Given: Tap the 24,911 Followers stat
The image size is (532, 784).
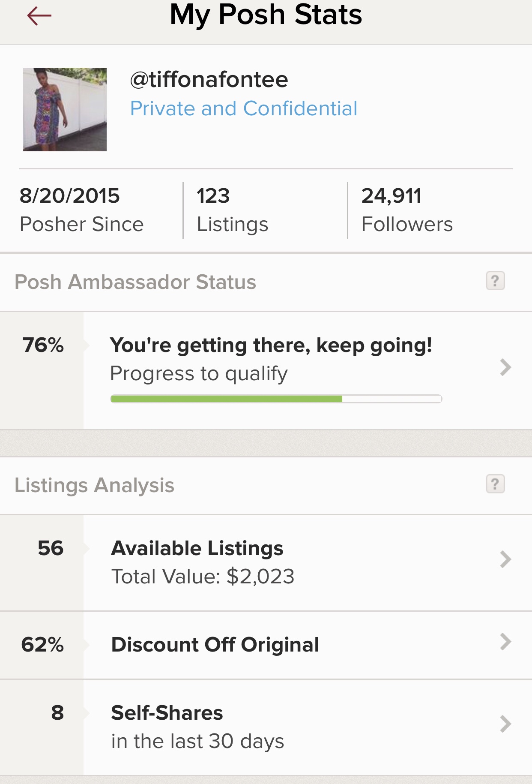Looking at the screenshot, I should 407,210.
